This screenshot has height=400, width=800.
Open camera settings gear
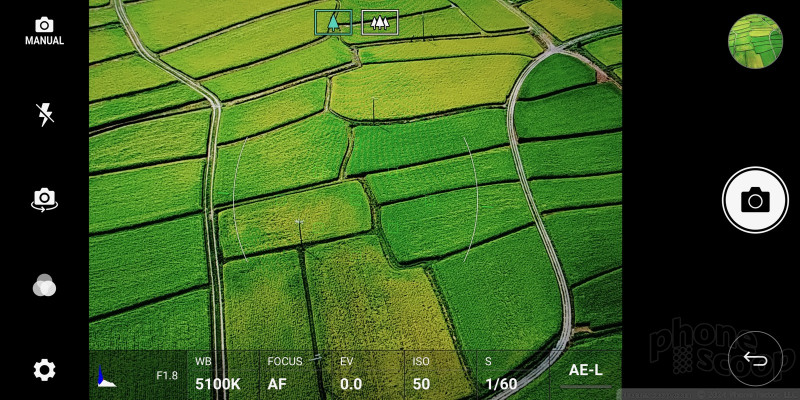click(x=44, y=370)
